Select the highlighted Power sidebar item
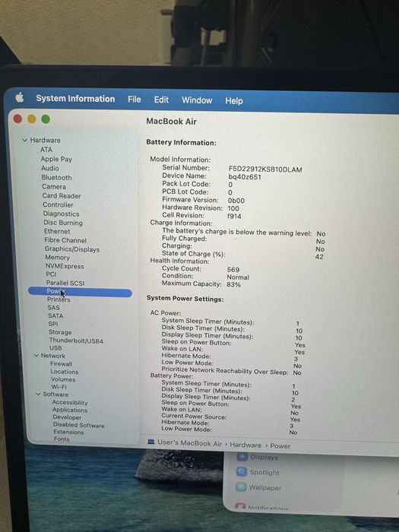Viewport: 399px width, 532px height. [80, 292]
